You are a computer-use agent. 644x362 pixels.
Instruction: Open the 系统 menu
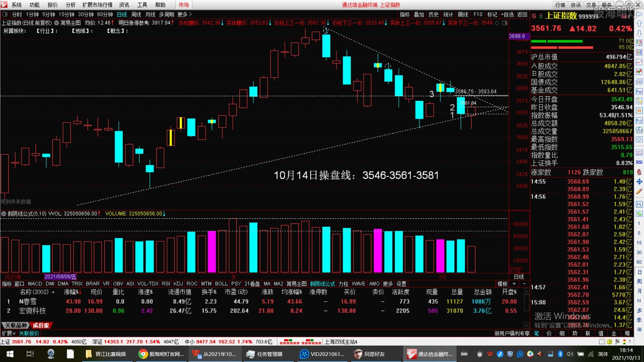[x=16, y=5]
